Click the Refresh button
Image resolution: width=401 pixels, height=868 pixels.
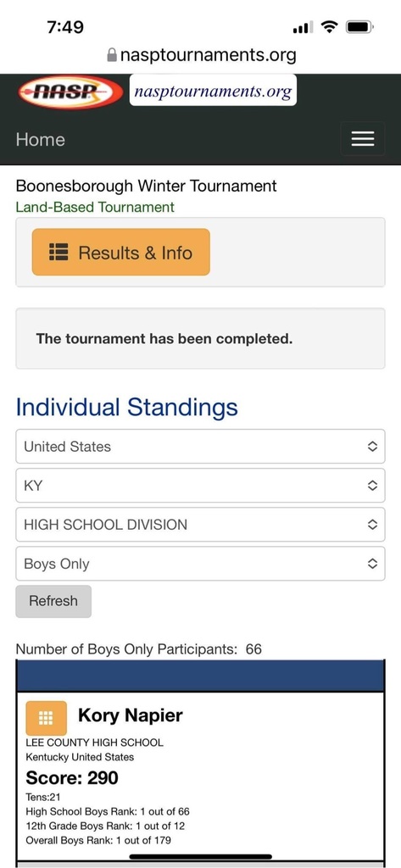(x=53, y=601)
